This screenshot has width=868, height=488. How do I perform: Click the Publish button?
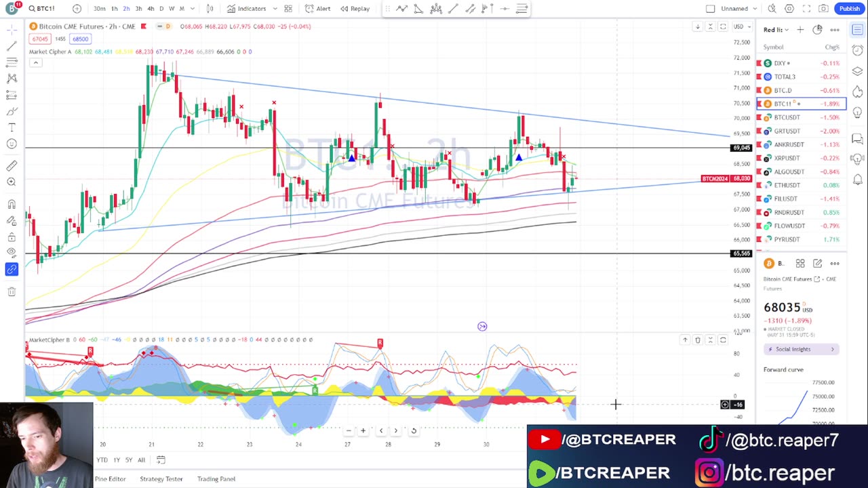click(x=850, y=9)
